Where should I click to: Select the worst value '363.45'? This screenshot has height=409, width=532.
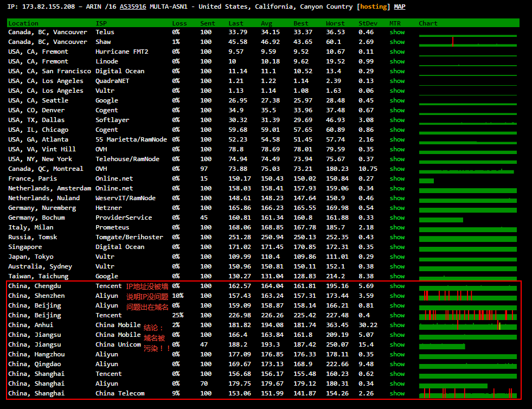pos(337,325)
